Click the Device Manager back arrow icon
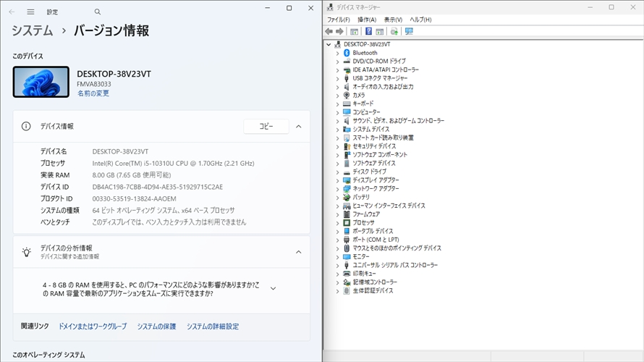The height and width of the screenshot is (362, 644). [x=329, y=32]
